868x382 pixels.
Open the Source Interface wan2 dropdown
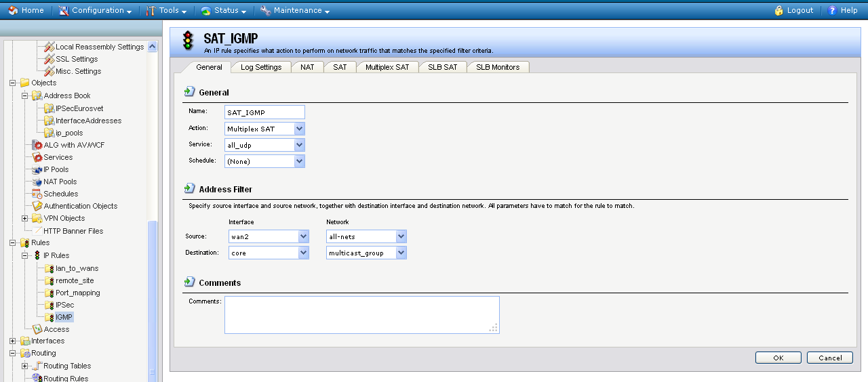point(303,236)
